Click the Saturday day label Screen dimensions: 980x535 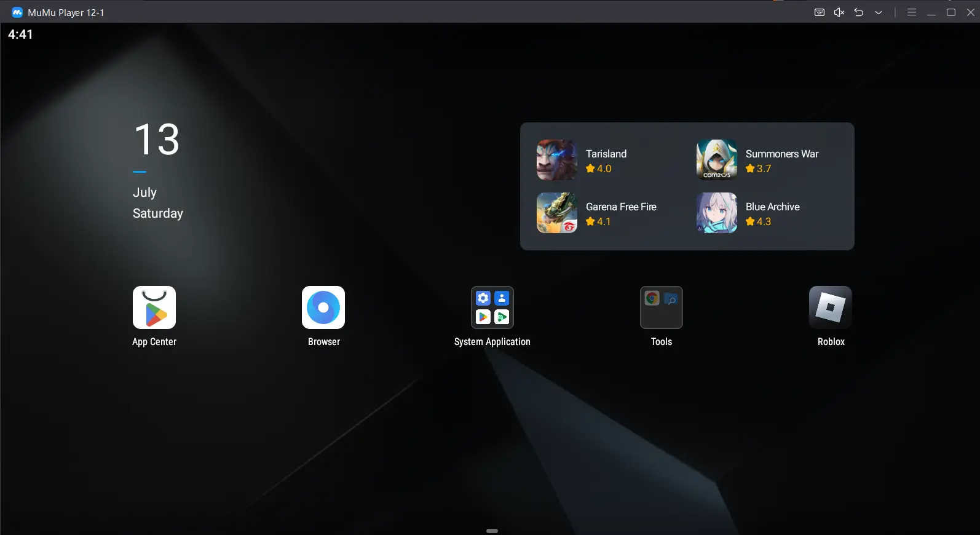(158, 213)
